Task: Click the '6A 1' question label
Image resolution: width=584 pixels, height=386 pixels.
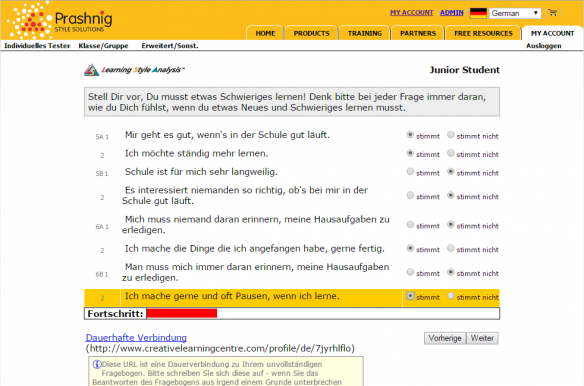Action: pyautogui.click(x=102, y=227)
